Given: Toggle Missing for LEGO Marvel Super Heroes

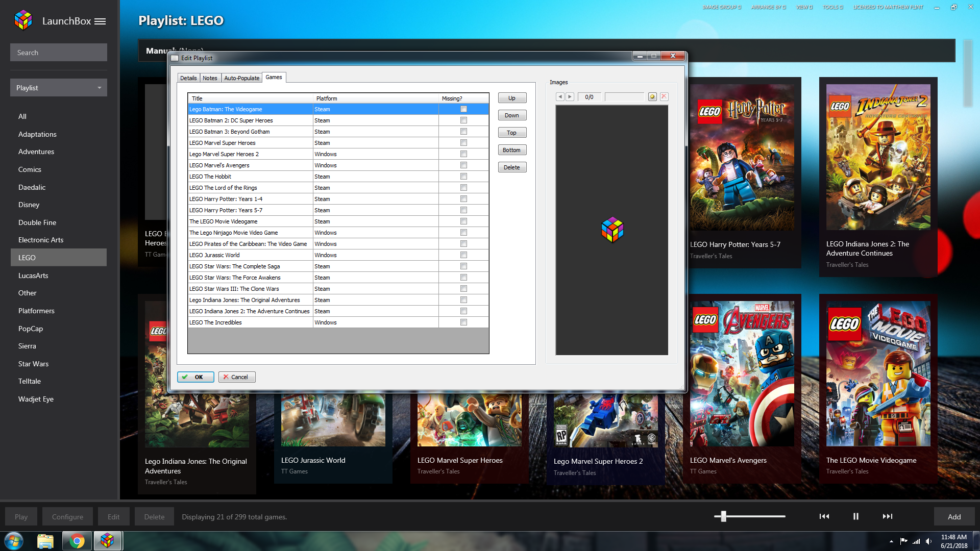Looking at the screenshot, I should [x=463, y=143].
